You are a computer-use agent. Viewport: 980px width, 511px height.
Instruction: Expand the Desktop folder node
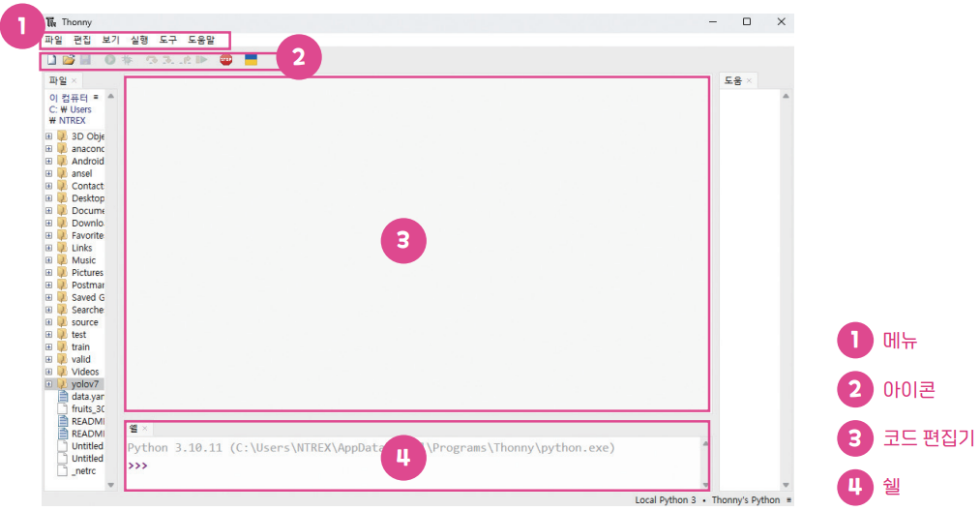click(x=48, y=198)
